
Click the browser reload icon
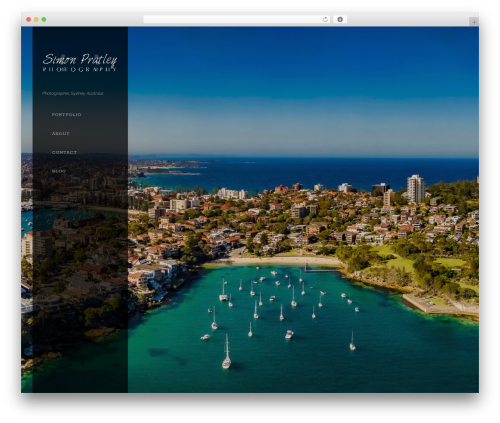[x=325, y=19]
